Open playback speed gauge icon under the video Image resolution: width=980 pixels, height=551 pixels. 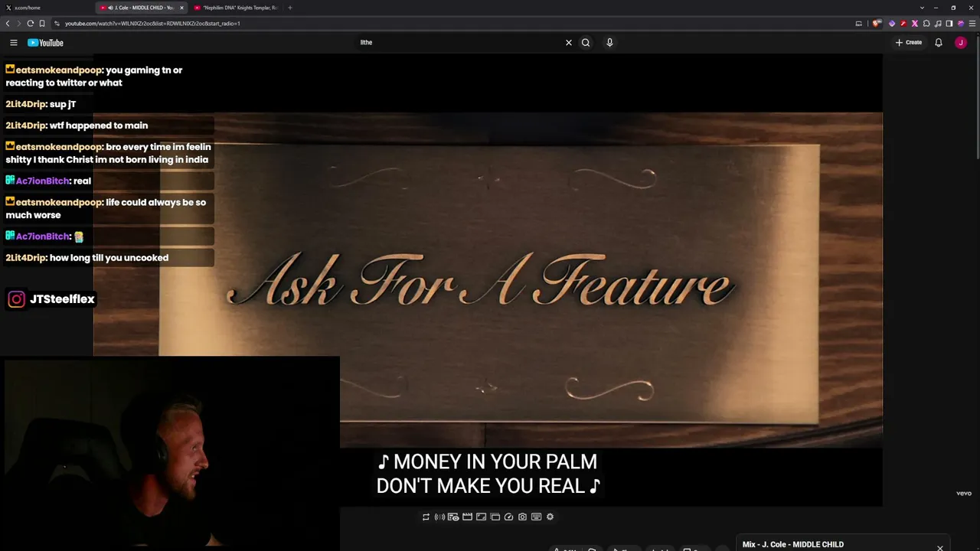(x=508, y=517)
